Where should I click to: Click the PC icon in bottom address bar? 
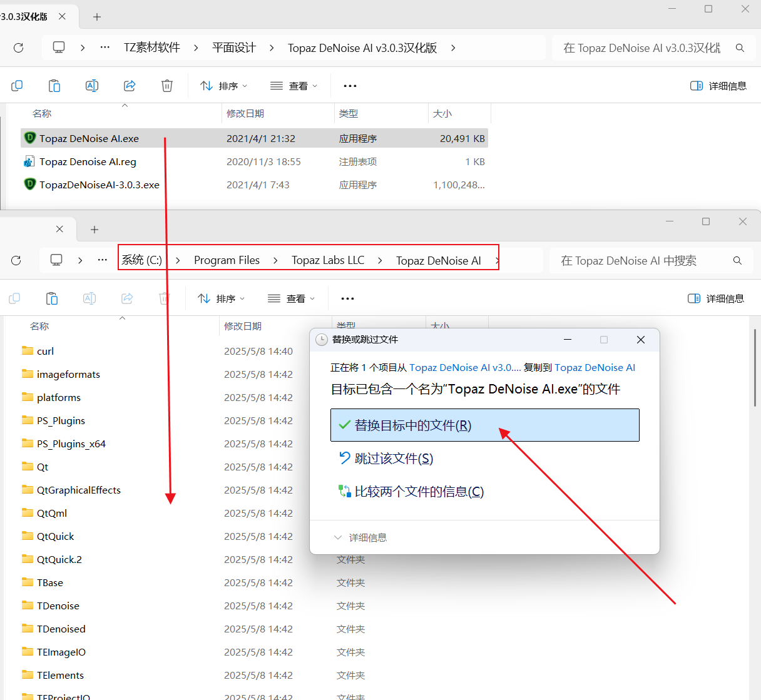tap(56, 260)
